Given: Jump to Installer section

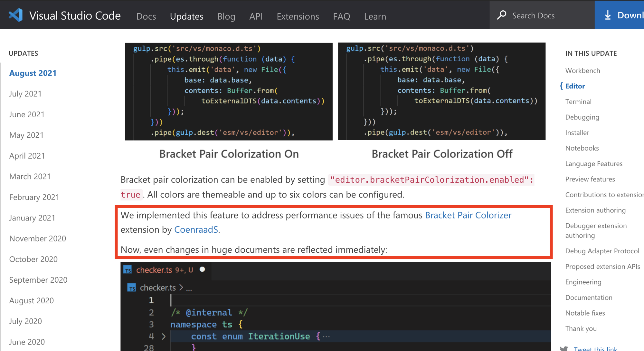Looking at the screenshot, I should (x=577, y=132).
